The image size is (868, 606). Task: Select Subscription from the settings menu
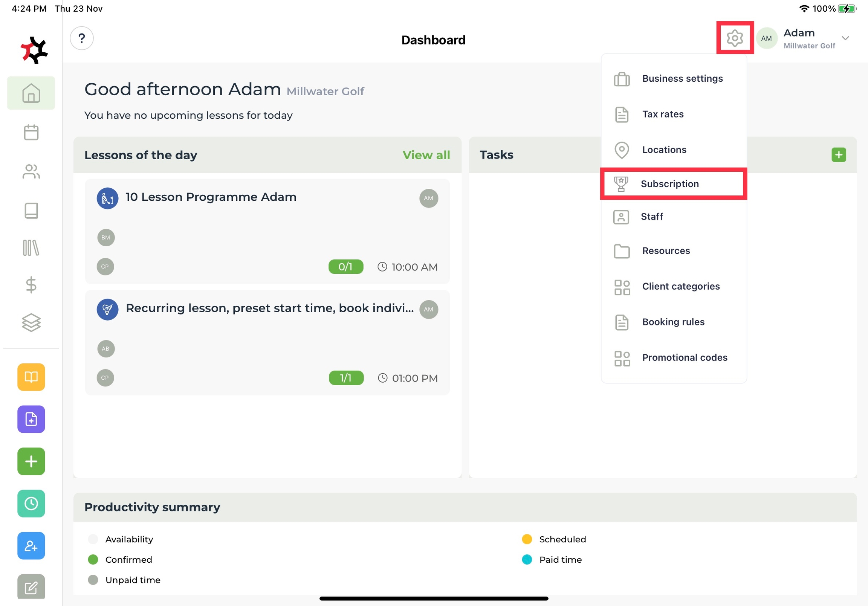click(669, 184)
